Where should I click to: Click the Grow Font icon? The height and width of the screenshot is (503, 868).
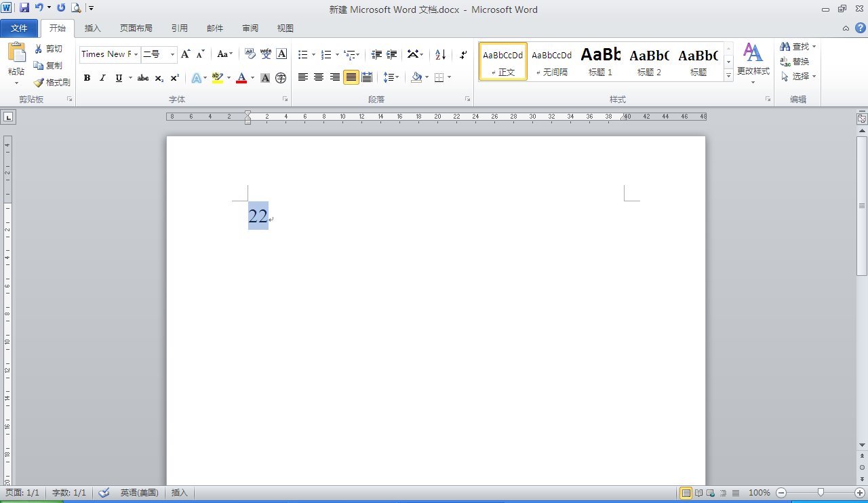(x=186, y=54)
